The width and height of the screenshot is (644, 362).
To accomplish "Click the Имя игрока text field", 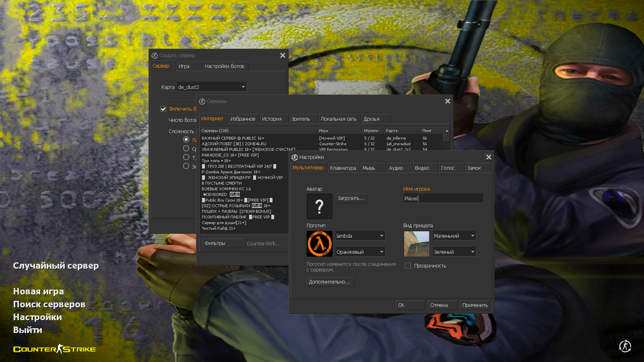I will pos(443,198).
